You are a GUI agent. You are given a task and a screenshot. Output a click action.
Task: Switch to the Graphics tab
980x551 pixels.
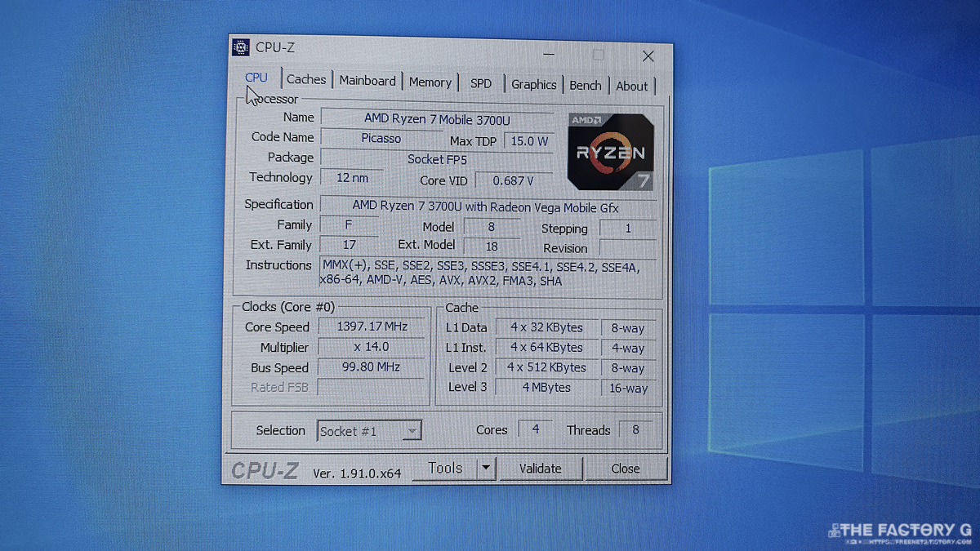(534, 84)
